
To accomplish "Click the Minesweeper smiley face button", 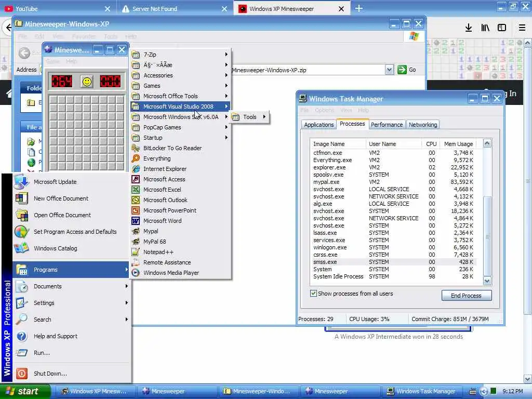I will coord(87,82).
